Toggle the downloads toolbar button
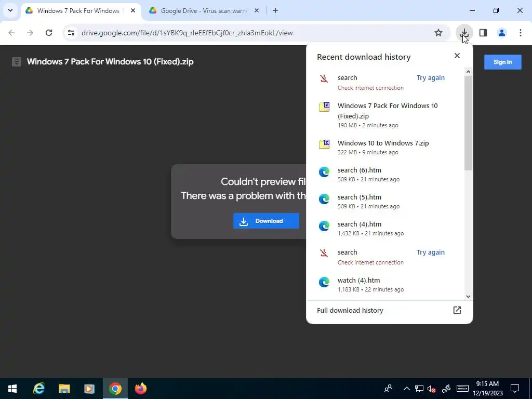Viewport: 532px width, 399px height. [x=464, y=33]
